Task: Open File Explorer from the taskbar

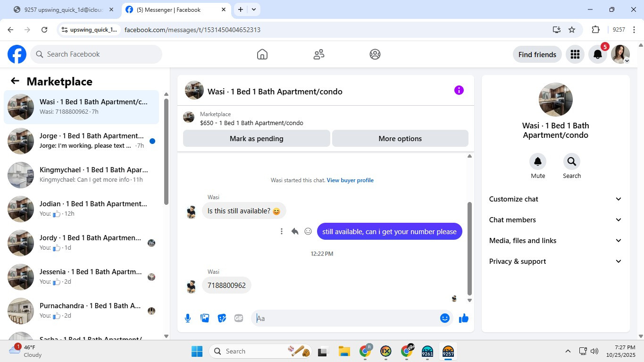Action: point(344,351)
